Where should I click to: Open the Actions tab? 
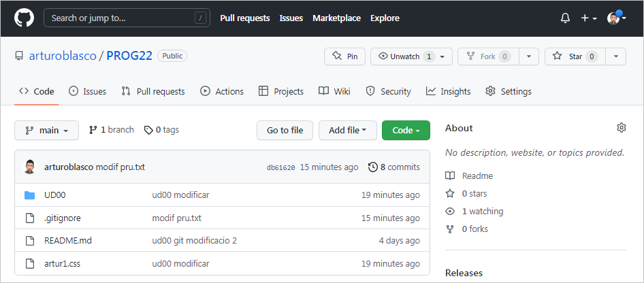222,91
